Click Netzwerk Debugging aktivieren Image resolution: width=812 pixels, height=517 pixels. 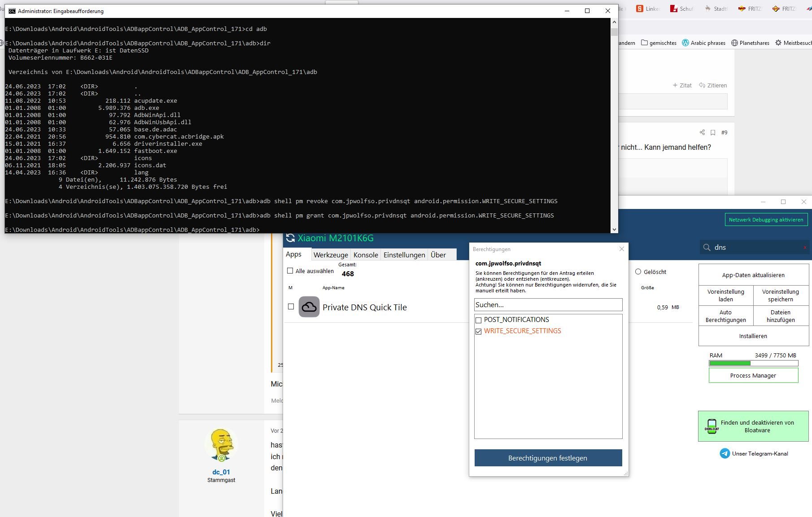click(766, 220)
